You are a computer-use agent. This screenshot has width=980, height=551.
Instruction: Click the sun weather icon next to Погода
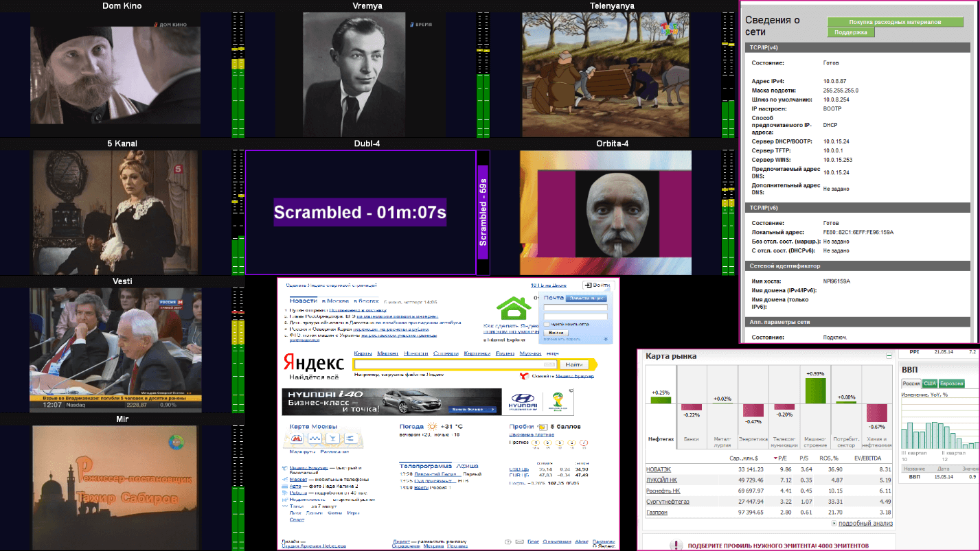pyautogui.click(x=433, y=426)
